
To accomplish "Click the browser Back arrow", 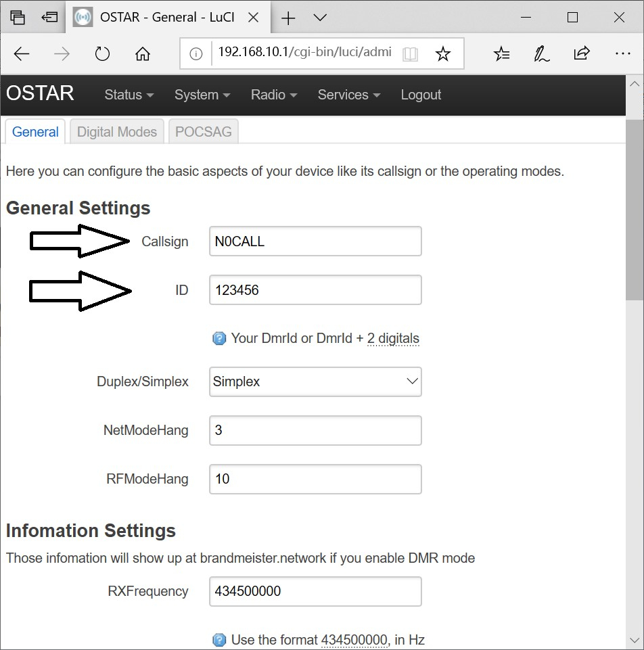I will pos(22,54).
